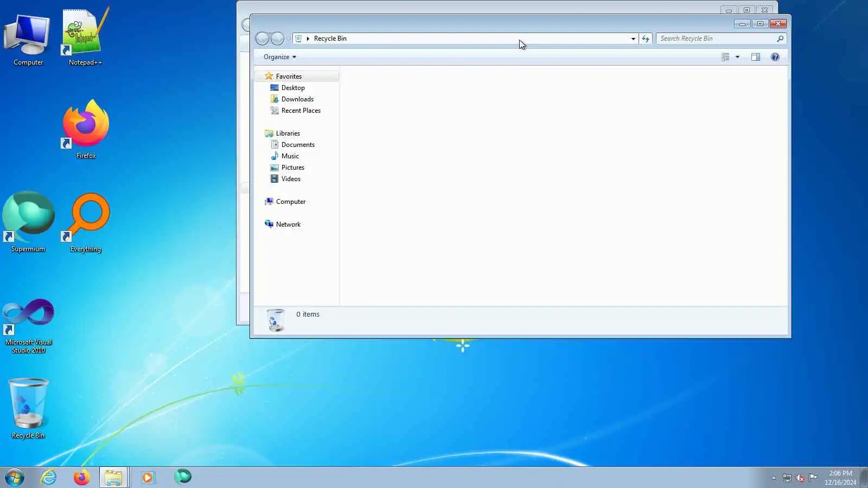Click the Show desktop button

(x=864, y=477)
